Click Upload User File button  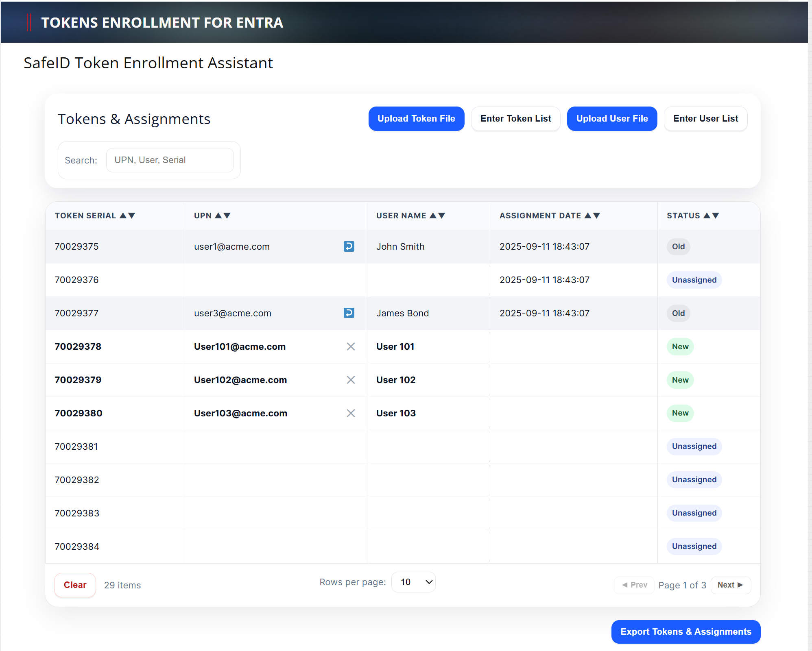point(612,119)
